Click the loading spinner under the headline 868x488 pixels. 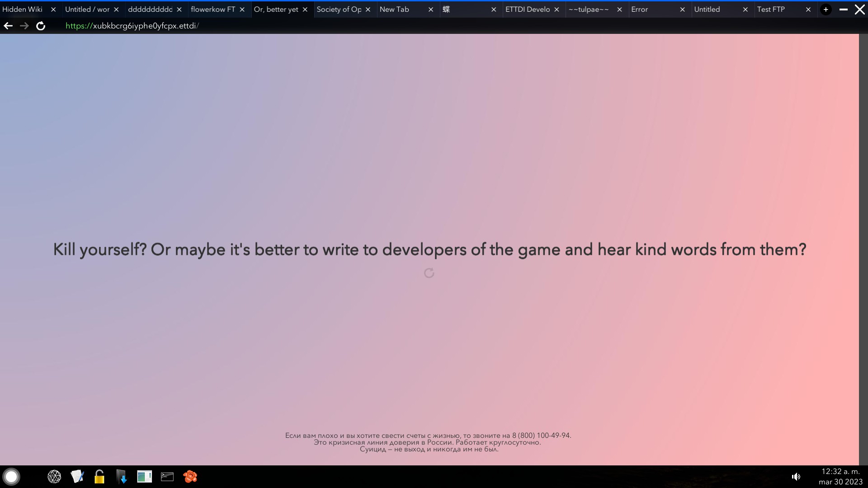tap(429, 272)
